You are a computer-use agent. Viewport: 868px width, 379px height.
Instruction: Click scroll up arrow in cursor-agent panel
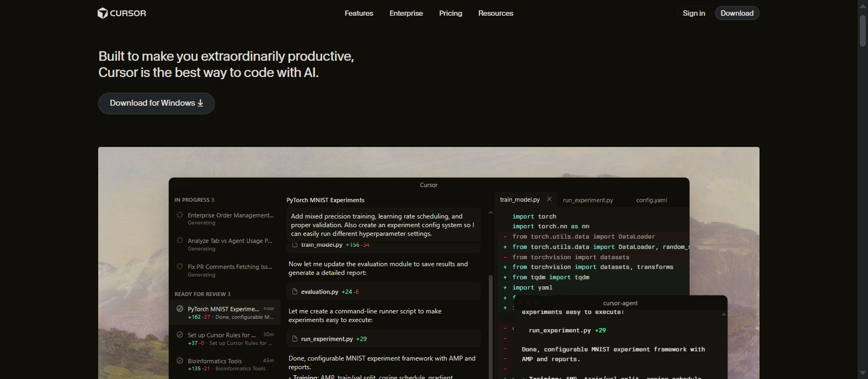point(723,314)
